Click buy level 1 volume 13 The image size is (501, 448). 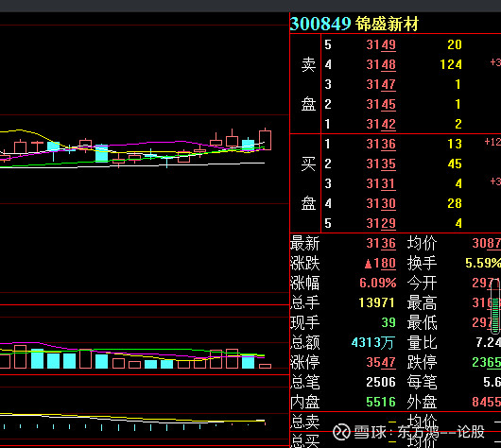(x=455, y=144)
